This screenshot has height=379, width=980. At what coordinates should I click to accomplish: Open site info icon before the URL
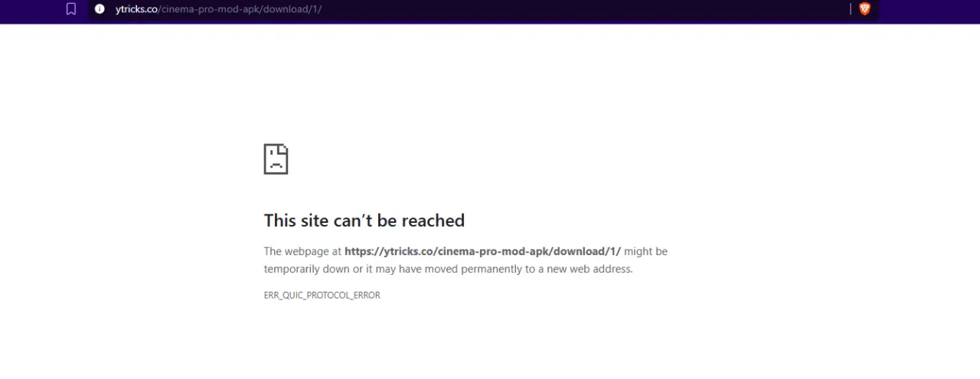click(x=100, y=9)
